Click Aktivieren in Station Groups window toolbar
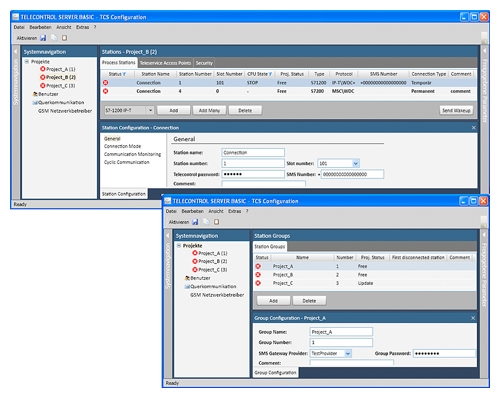 pos(179,222)
